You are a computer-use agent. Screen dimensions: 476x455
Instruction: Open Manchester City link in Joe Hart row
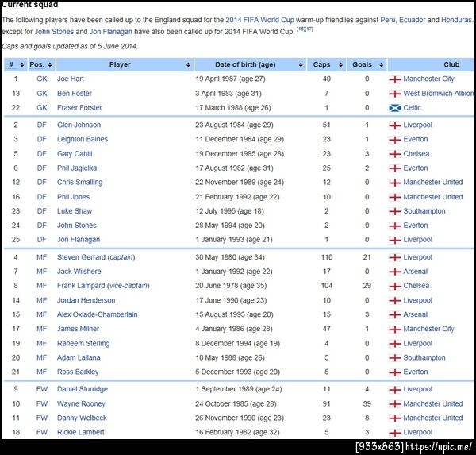[428, 79]
